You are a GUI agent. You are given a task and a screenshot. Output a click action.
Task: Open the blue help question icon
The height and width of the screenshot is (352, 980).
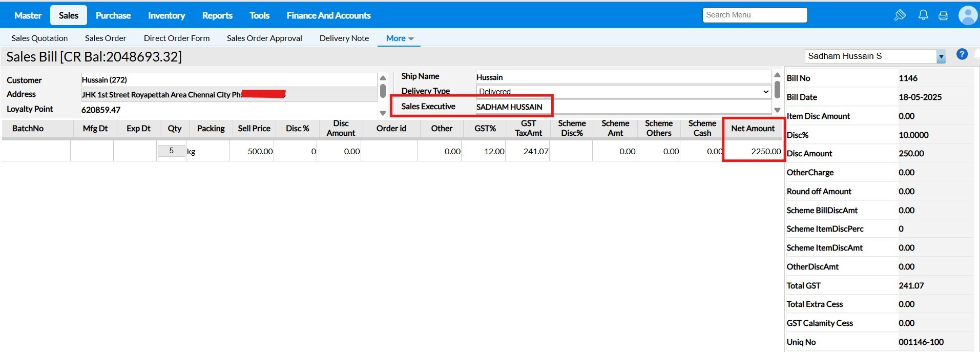[x=962, y=54]
